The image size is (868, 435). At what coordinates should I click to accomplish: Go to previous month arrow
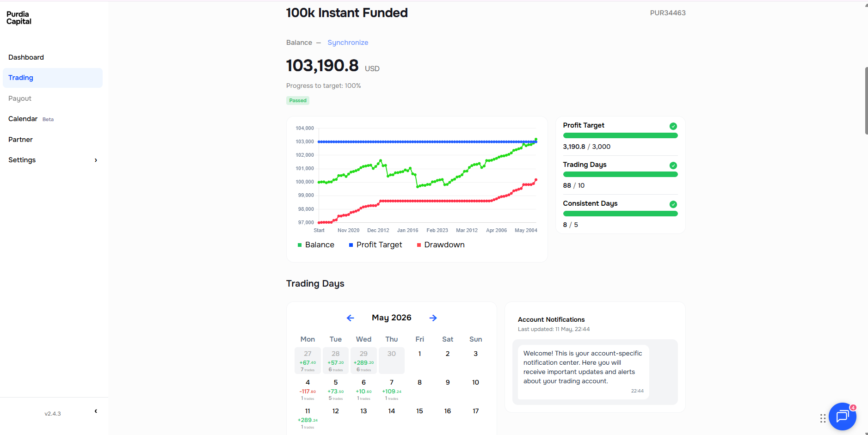(350, 318)
